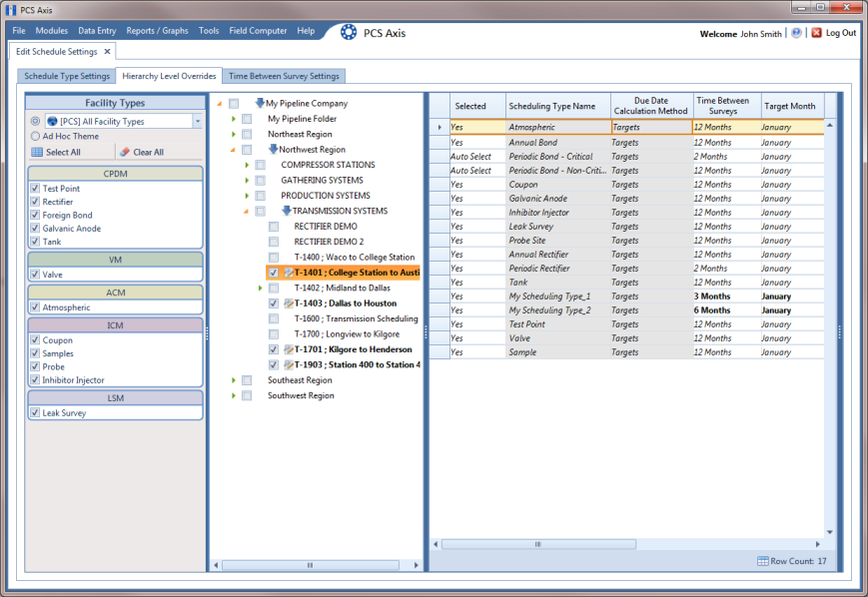Click the help globe icon near Welcome

796,33
